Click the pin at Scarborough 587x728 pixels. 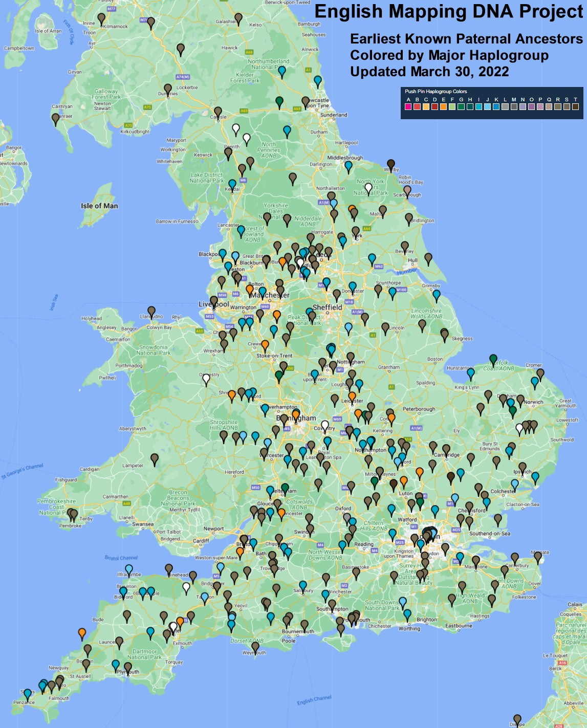(x=407, y=190)
